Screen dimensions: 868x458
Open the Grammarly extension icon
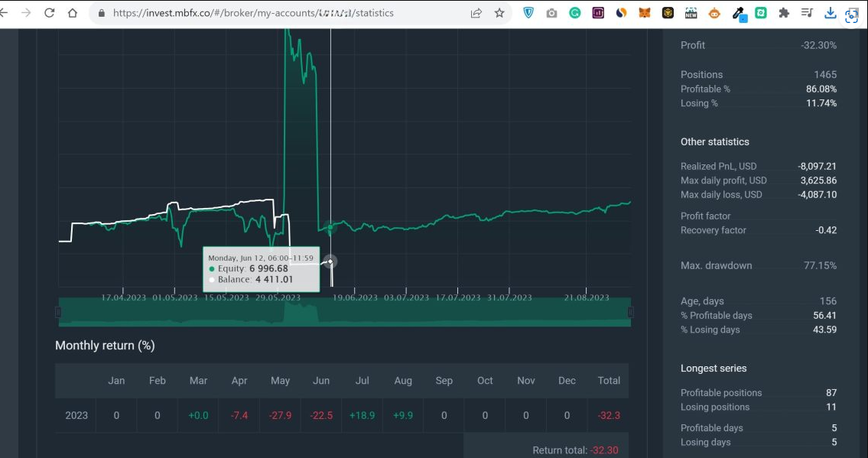point(575,13)
